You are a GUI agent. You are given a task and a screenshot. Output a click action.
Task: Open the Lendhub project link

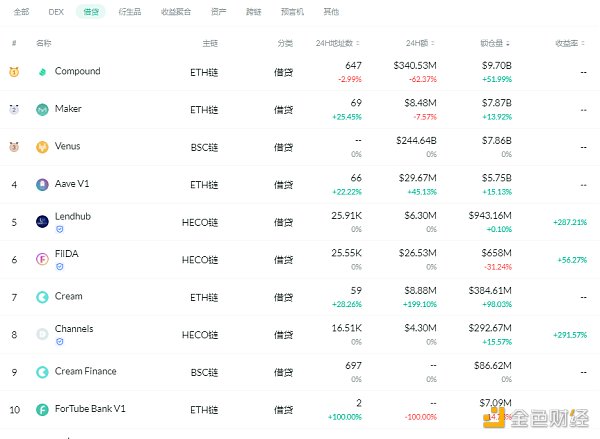(73, 216)
